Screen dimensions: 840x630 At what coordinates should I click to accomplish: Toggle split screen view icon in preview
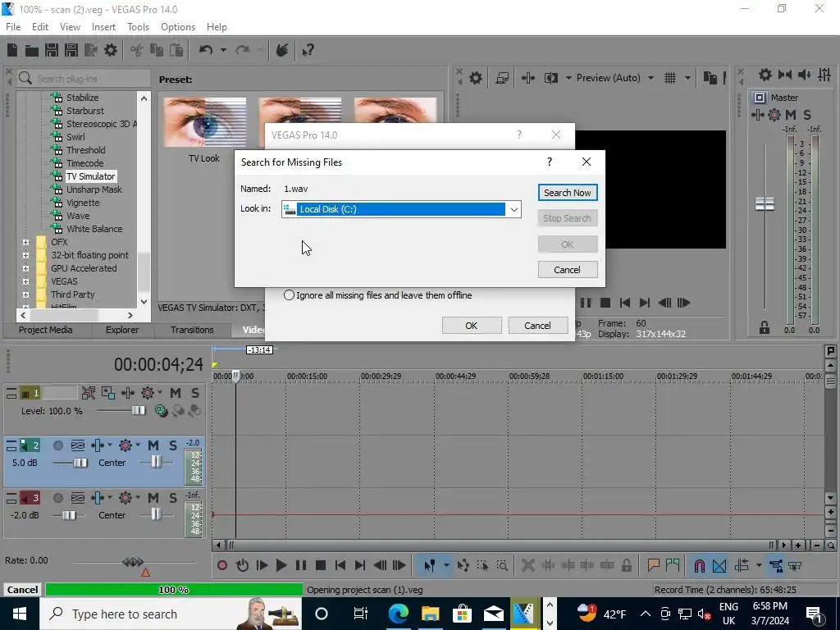coord(551,78)
